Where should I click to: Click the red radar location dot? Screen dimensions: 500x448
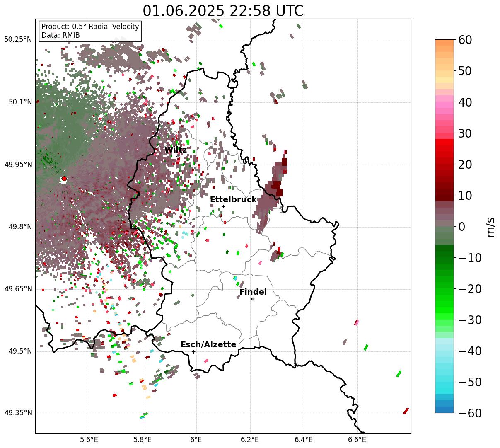tap(64, 179)
